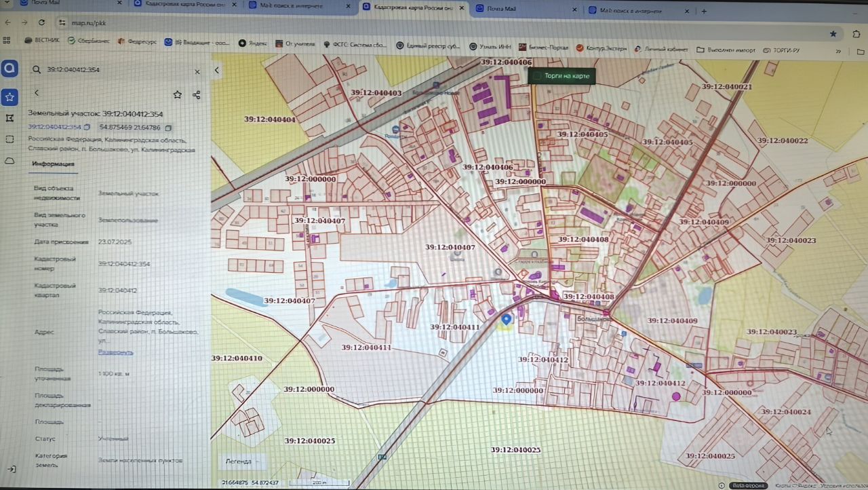Open the cloud-shaped sidebar icon
Image resolution: width=868 pixels, height=490 pixels.
tap(9, 161)
